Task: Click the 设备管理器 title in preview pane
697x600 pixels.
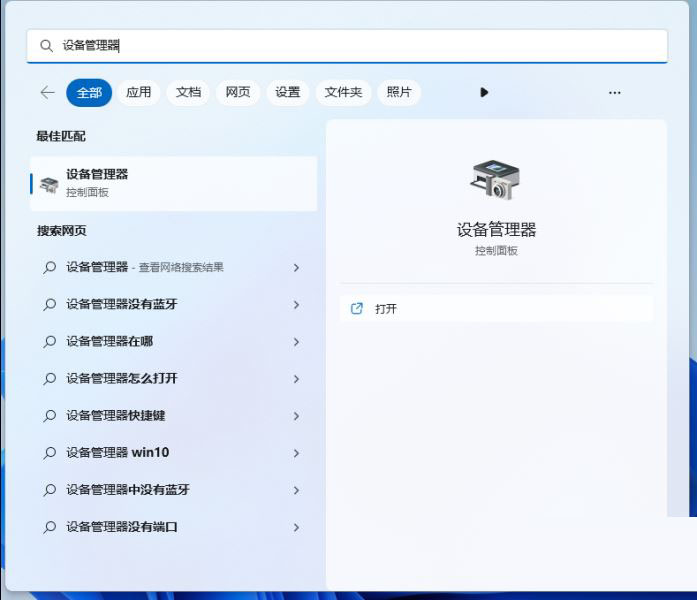Action: click(496, 230)
